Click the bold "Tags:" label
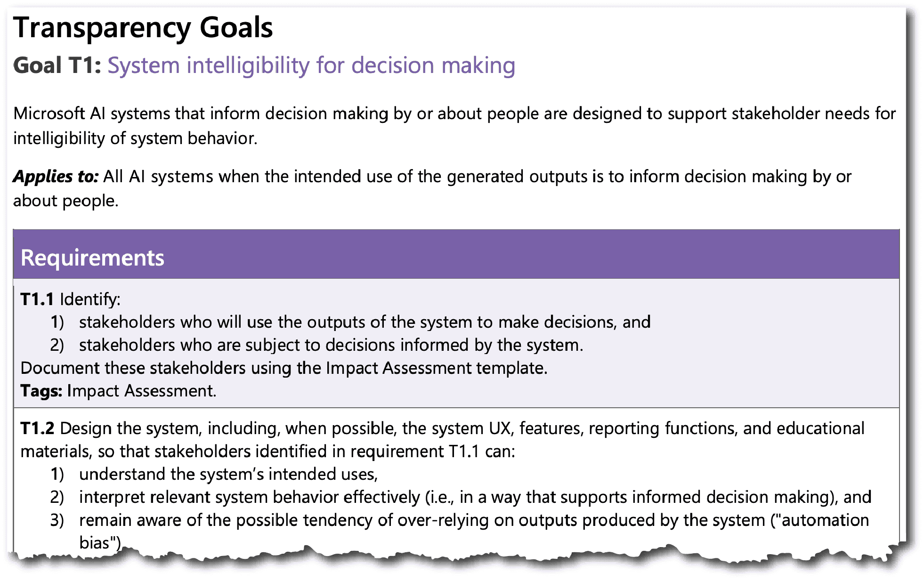This screenshot has width=924, height=581. point(41,391)
